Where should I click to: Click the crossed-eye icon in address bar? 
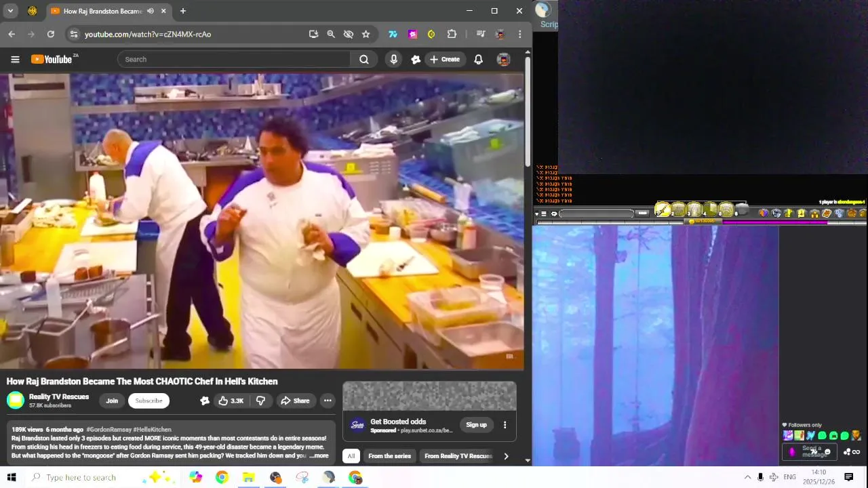point(349,34)
